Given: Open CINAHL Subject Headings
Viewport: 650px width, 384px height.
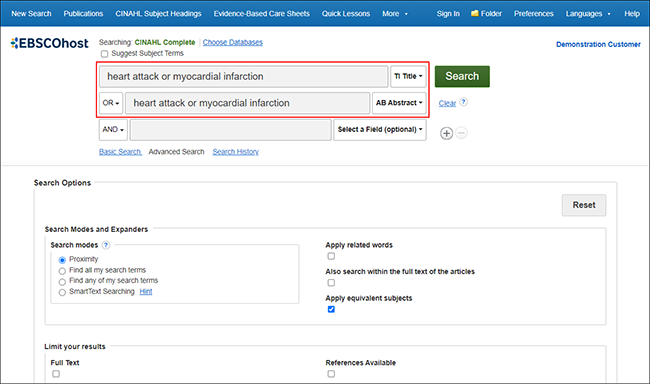Looking at the screenshot, I should [x=158, y=14].
